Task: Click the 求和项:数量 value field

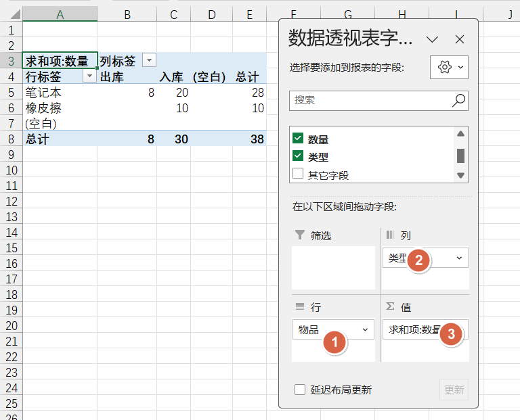Action: (425, 329)
